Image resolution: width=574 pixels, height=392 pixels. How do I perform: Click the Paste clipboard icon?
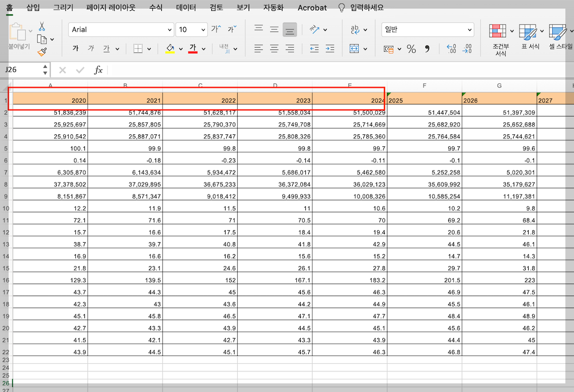pos(17,32)
